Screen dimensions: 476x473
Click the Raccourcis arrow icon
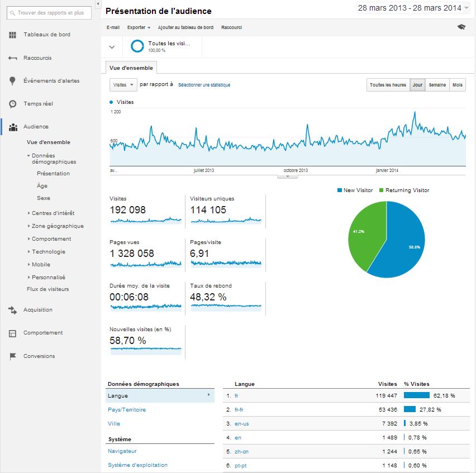point(12,58)
